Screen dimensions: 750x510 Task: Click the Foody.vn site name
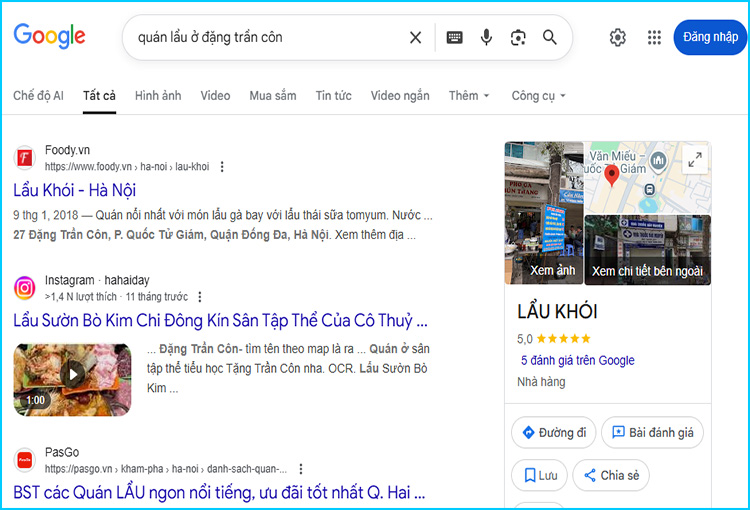67,150
